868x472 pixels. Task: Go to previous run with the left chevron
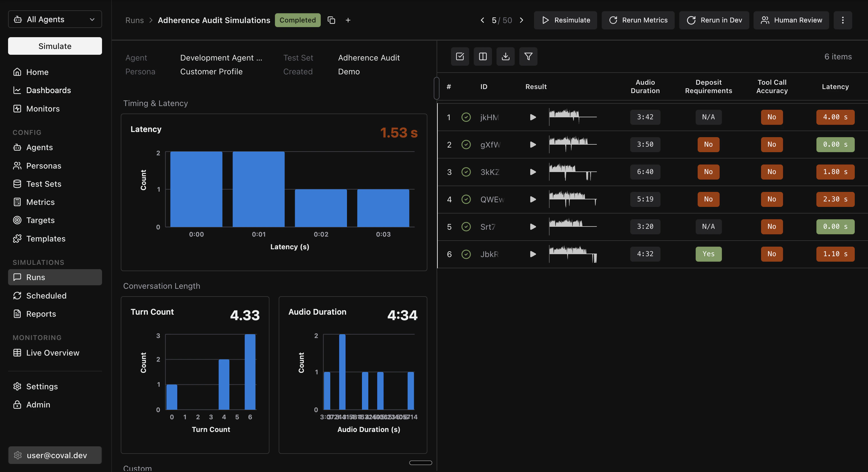pyautogui.click(x=482, y=20)
